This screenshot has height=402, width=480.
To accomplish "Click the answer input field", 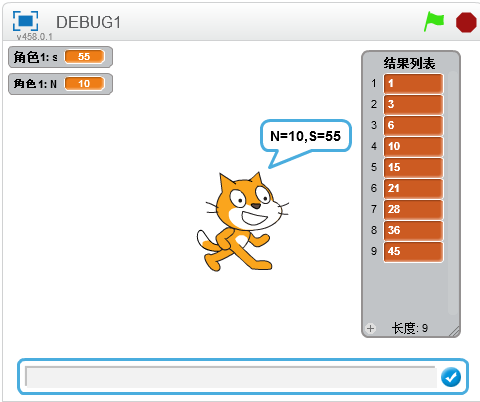I will point(231,377).
